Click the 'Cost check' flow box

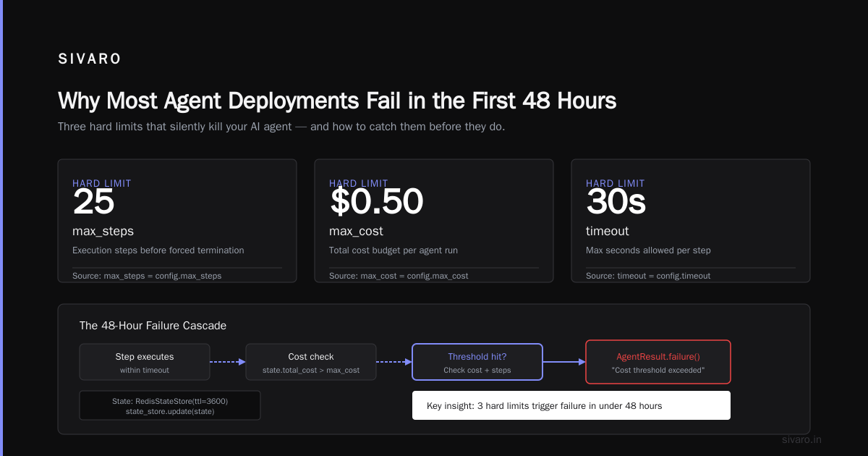[x=311, y=362]
